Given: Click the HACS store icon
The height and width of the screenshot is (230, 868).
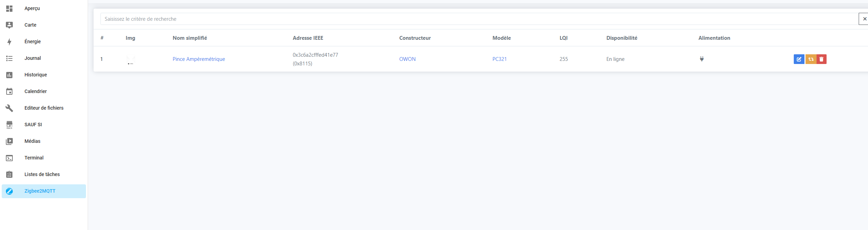Looking at the screenshot, I should 9,125.
